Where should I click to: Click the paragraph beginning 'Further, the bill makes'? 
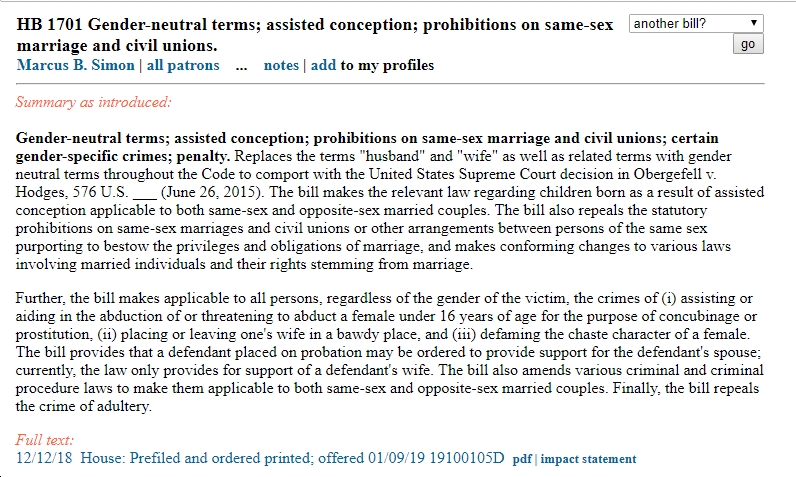tap(389, 352)
